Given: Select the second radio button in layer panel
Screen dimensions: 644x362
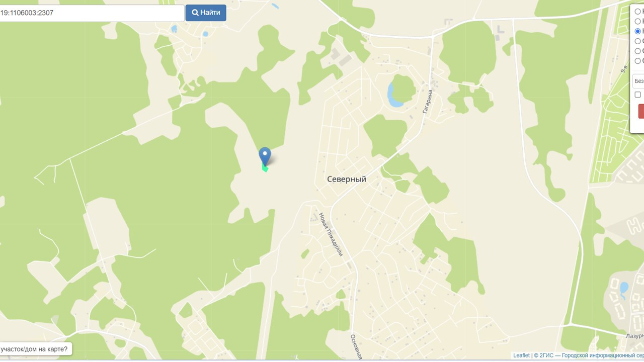Looking at the screenshot, I should 637,21.
